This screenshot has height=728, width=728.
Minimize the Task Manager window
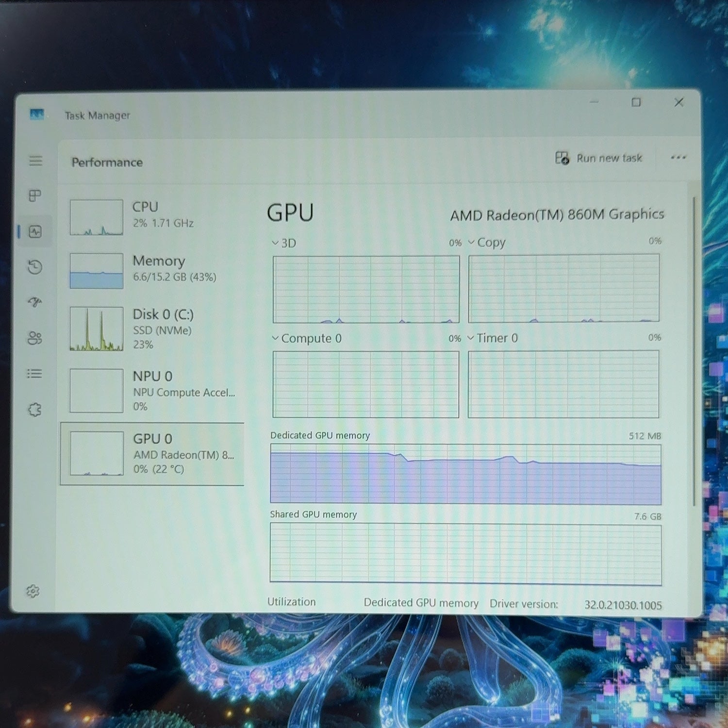594,102
